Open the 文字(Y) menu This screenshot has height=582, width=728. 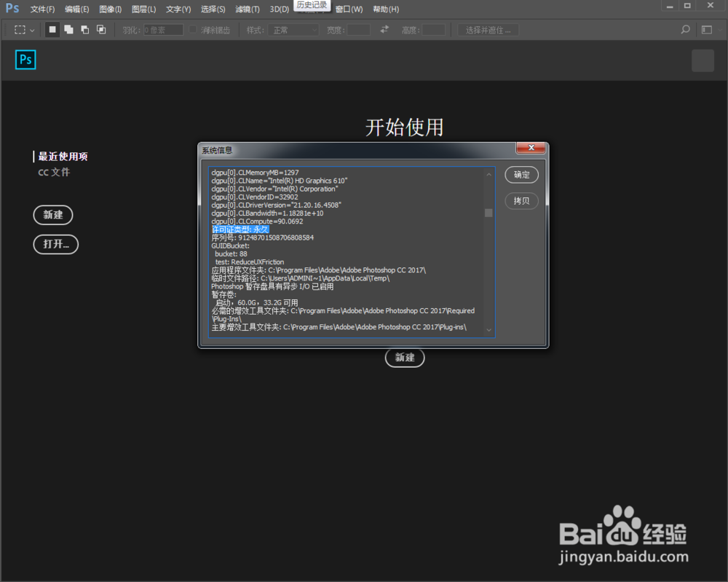[178, 9]
